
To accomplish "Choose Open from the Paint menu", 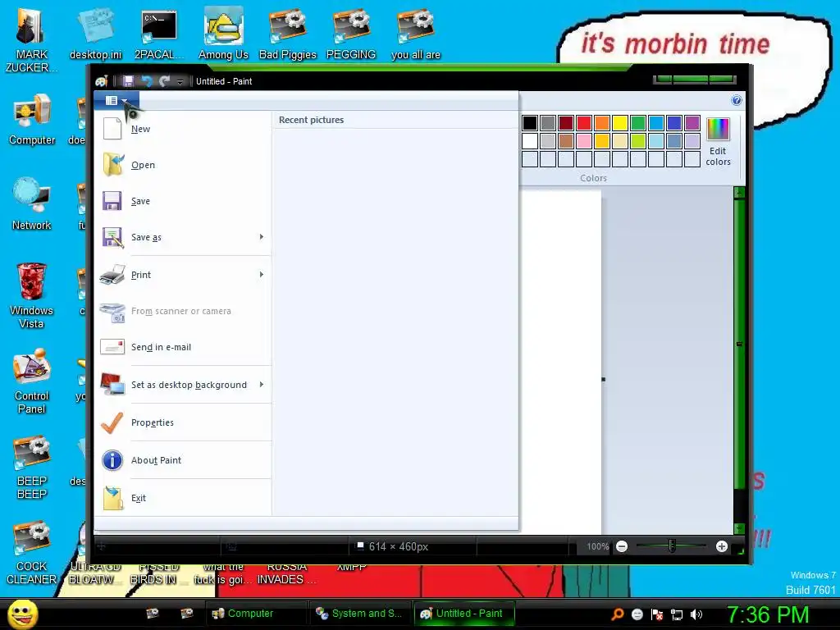I will (x=183, y=165).
